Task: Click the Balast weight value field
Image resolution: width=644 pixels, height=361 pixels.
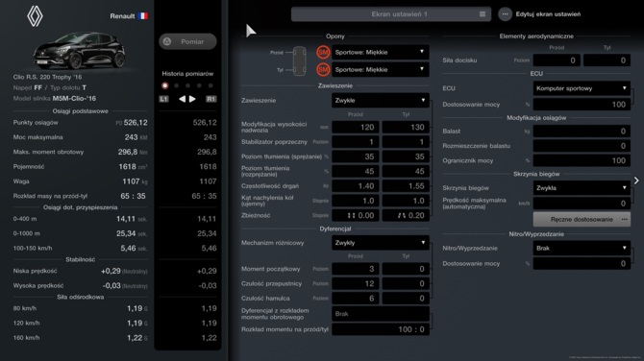Action: tap(582, 132)
